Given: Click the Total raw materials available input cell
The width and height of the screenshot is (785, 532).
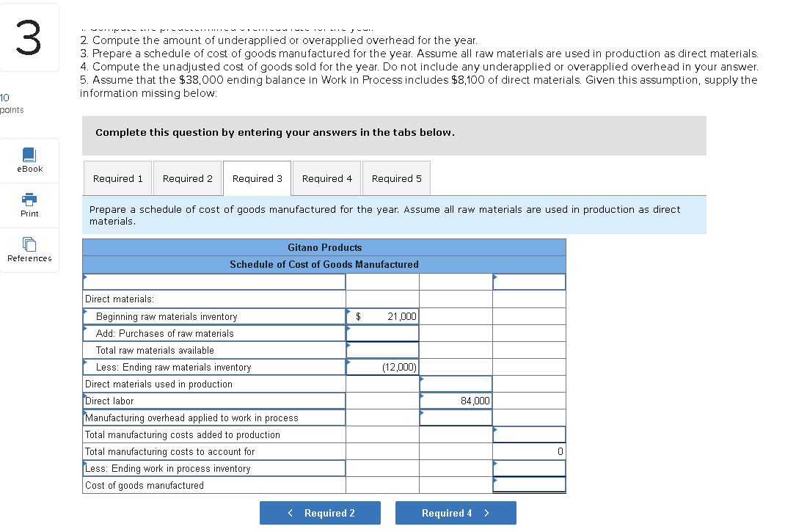Looking at the screenshot, I should point(382,349).
